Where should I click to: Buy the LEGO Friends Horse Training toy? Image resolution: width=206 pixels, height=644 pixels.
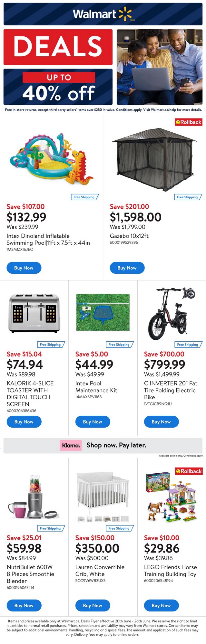click(x=161, y=606)
